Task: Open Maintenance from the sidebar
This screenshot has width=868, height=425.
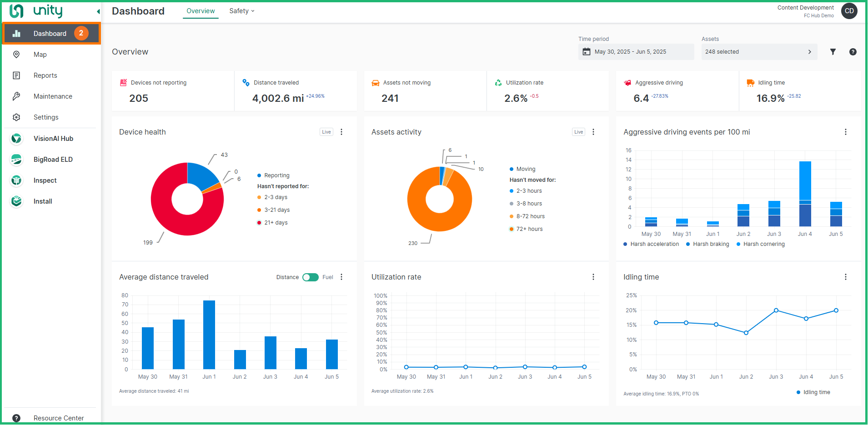Action: click(52, 96)
